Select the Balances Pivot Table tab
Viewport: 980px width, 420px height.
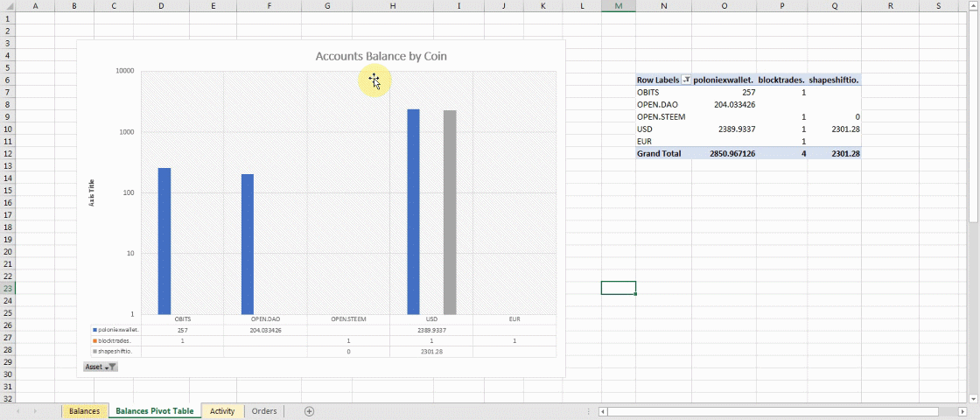pyautogui.click(x=154, y=411)
